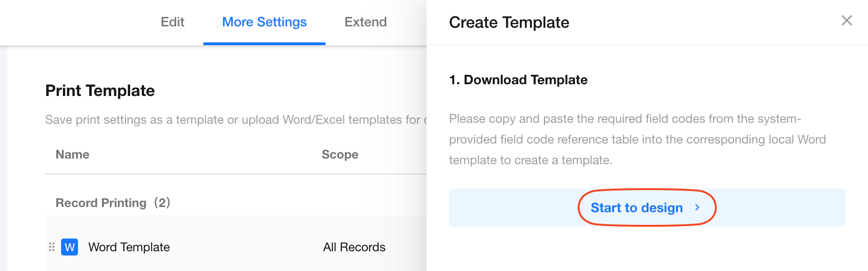Click the field codes instruction paragraph
Viewport: 868px width, 271px height.
tap(637, 139)
